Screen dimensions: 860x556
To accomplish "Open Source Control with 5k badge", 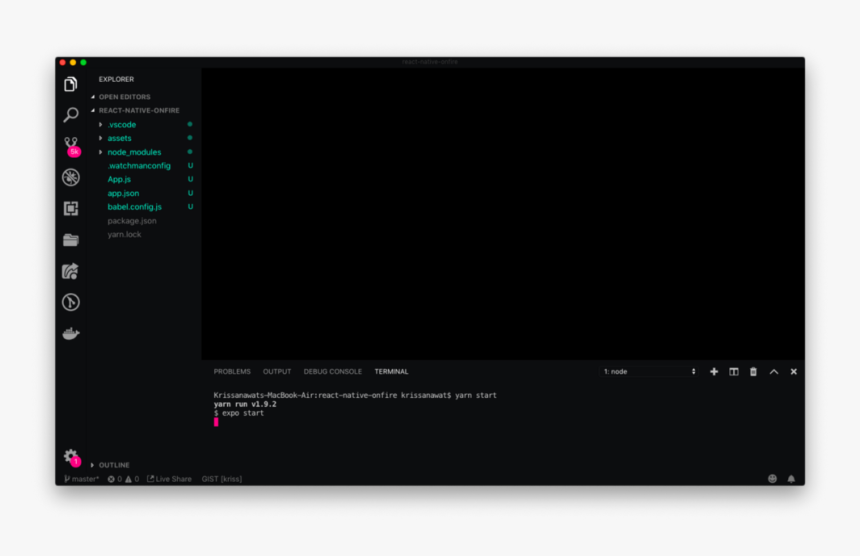I will 71,146.
